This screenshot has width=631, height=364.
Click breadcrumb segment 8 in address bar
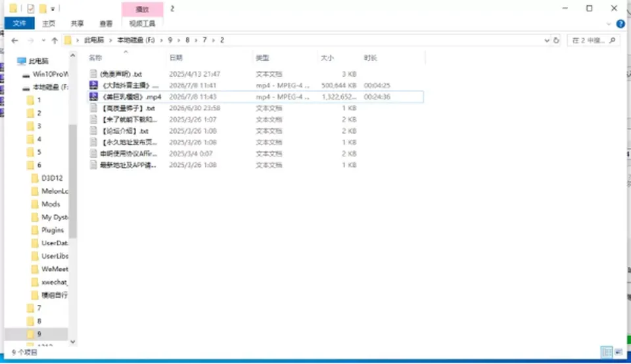(x=187, y=40)
